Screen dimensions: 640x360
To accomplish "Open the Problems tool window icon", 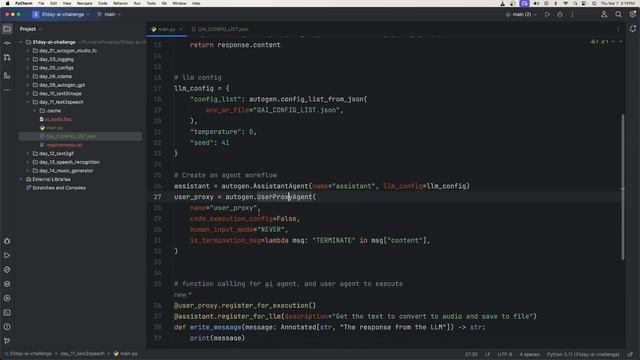I will [7, 327].
